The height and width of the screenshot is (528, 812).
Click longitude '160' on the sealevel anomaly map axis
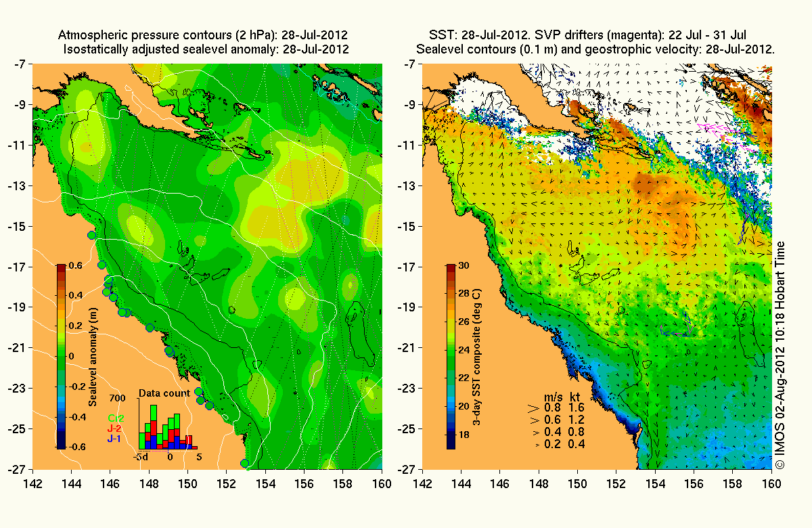coord(382,484)
